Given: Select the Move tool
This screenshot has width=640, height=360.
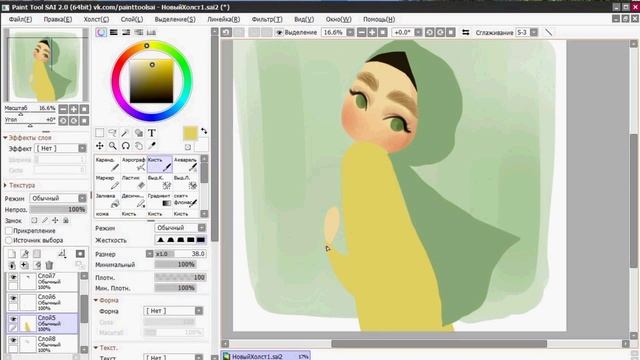Looking at the screenshot, I should click(100, 146).
